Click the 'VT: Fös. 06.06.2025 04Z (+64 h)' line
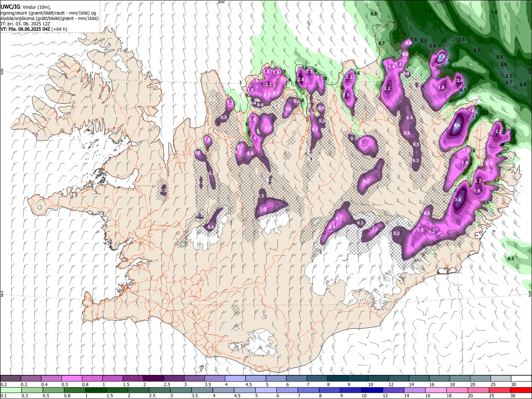 (34, 29)
